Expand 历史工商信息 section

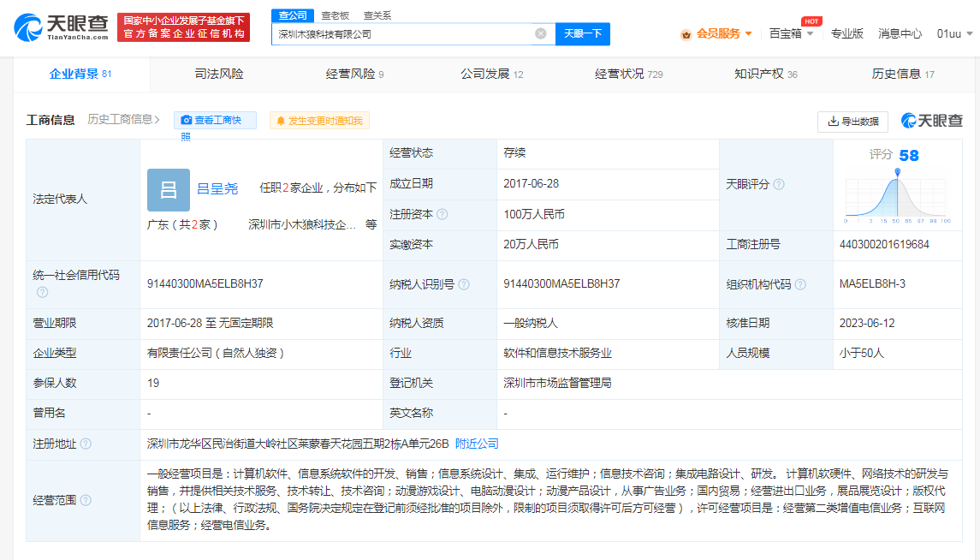[124, 120]
